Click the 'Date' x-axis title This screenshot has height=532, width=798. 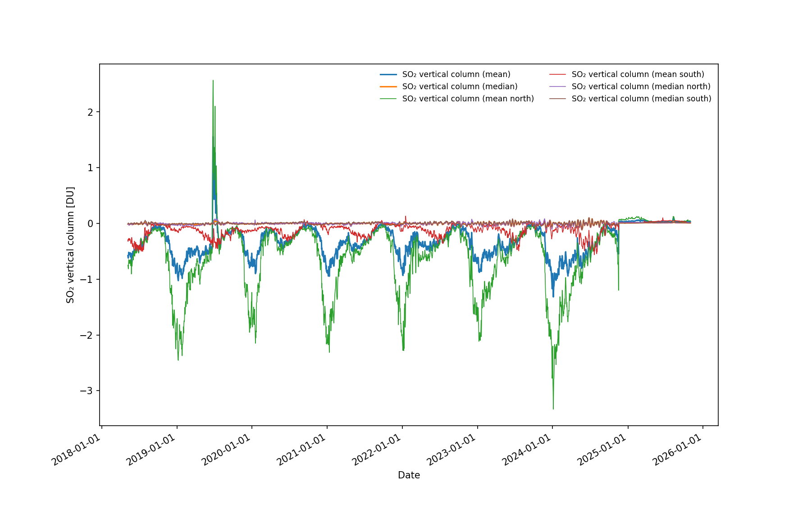pos(409,475)
